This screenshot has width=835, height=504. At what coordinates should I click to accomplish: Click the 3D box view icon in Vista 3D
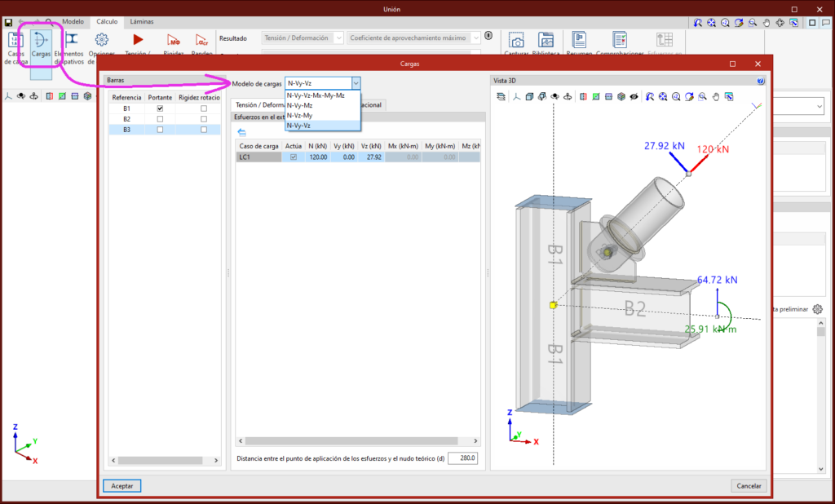pyautogui.click(x=529, y=97)
